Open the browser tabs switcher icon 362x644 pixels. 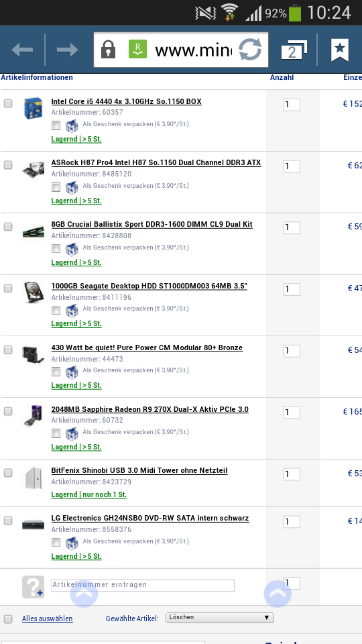[x=294, y=50]
